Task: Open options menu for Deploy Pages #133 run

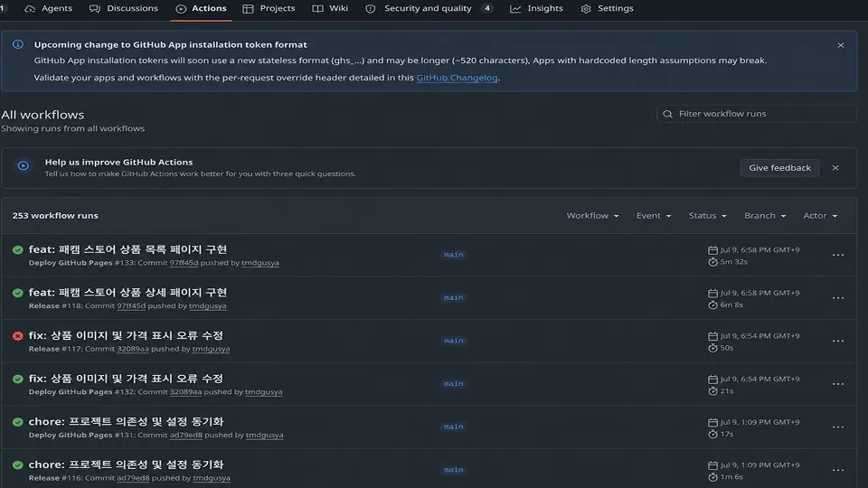Action: 838,255
